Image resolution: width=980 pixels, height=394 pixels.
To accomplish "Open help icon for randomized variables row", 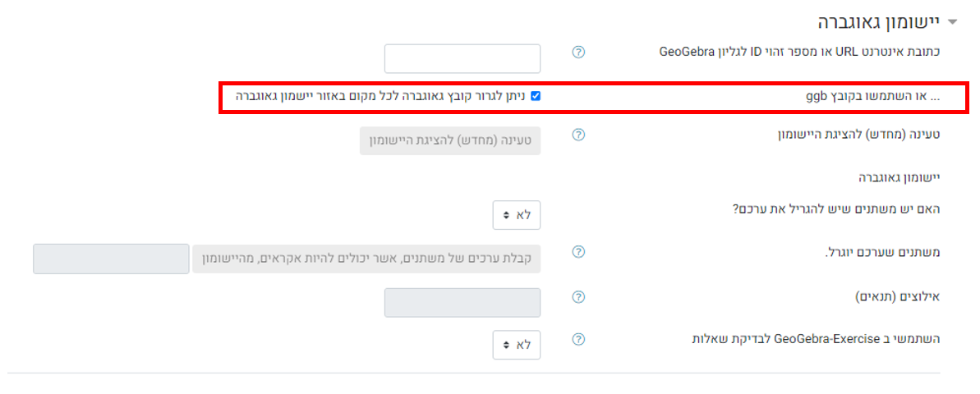I will click(579, 252).
